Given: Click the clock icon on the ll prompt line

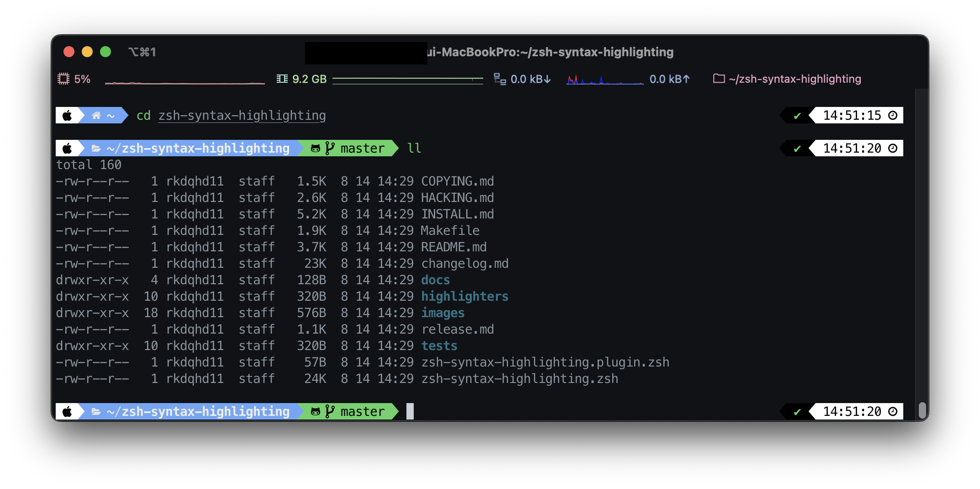Looking at the screenshot, I should (x=893, y=149).
